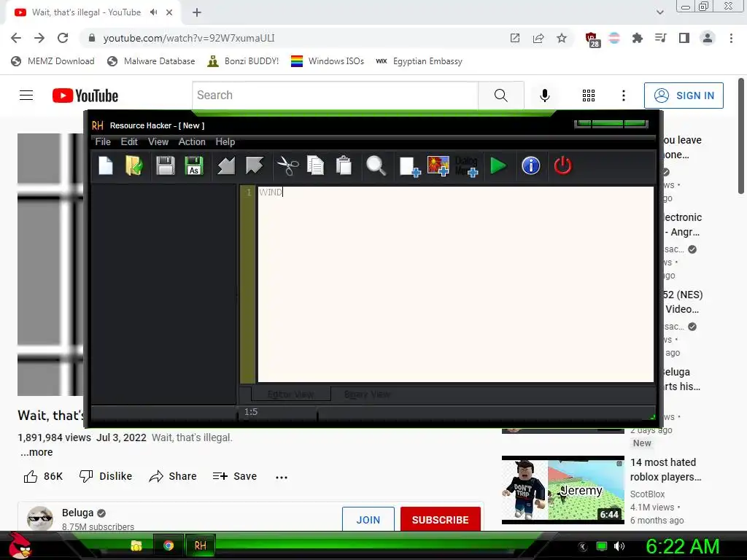
Task: Click the right-pointing flag toolbar icon
Action: (x=255, y=166)
